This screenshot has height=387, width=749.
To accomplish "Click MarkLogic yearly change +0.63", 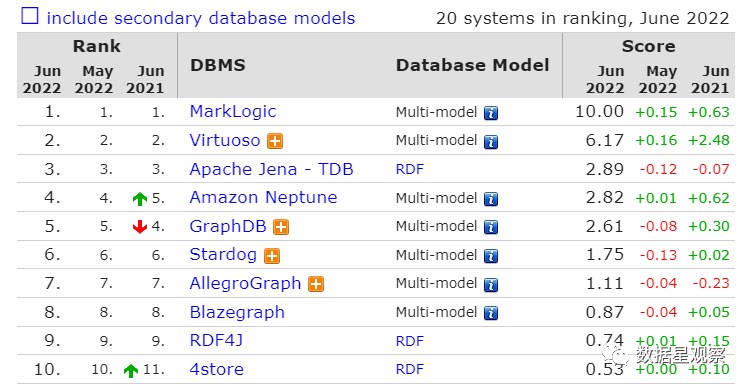I will [709, 112].
